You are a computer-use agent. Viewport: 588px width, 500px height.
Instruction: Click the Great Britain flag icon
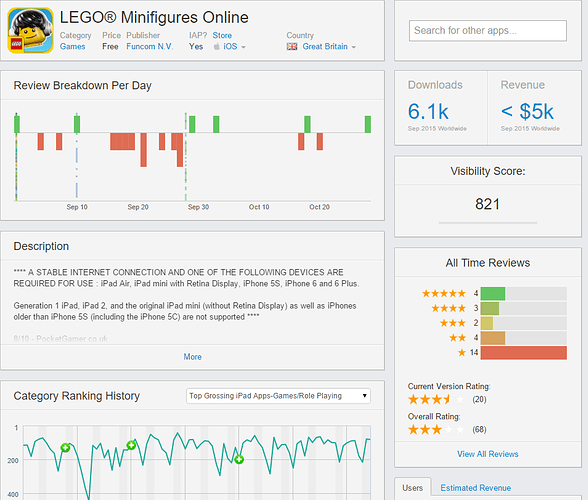(x=292, y=47)
